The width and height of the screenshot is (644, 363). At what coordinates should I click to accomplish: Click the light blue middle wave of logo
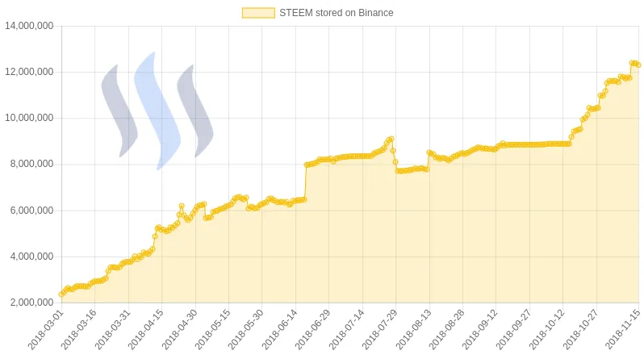point(157,111)
